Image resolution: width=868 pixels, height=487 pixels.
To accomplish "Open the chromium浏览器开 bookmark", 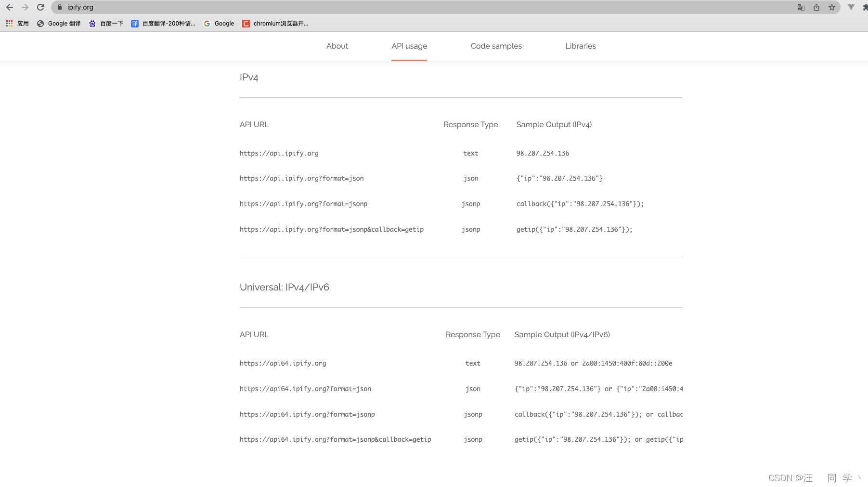I will pos(275,24).
